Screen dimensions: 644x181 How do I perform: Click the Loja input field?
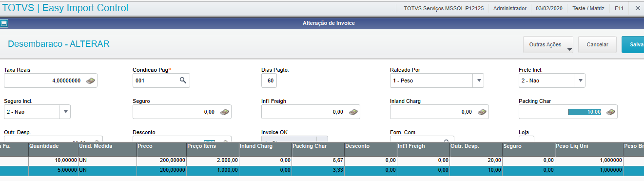pyautogui.click(x=527, y=139)
